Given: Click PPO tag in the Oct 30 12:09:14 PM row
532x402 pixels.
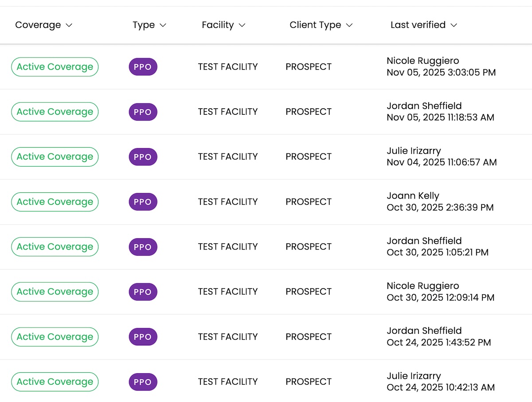Looking at the screenshot, I should point(143,292).
